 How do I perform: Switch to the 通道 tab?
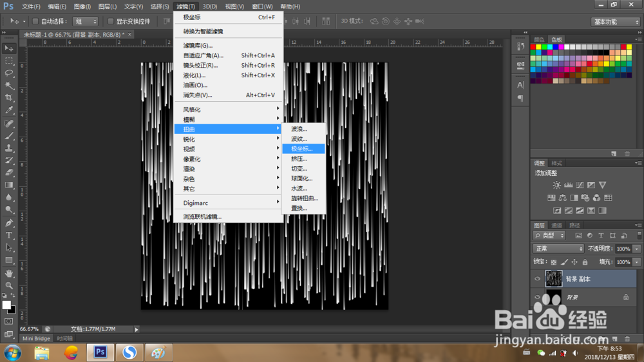coord(556,225)
